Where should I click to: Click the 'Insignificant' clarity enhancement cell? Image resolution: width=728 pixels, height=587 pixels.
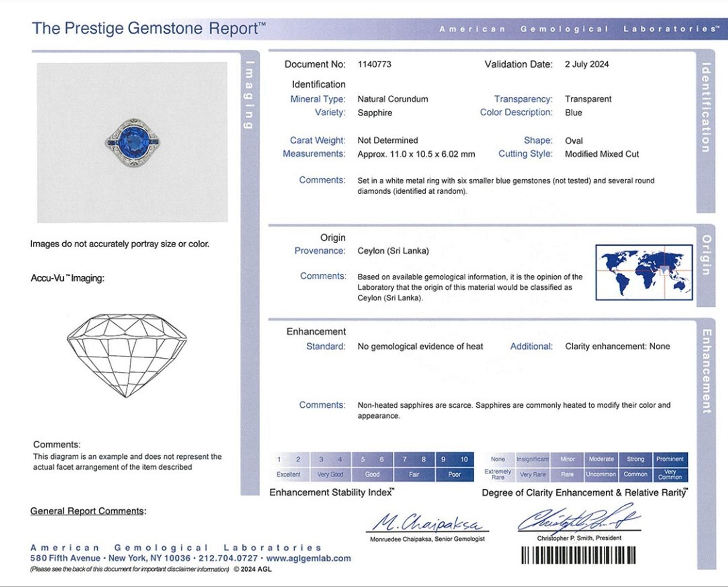[x=532, y=459]
